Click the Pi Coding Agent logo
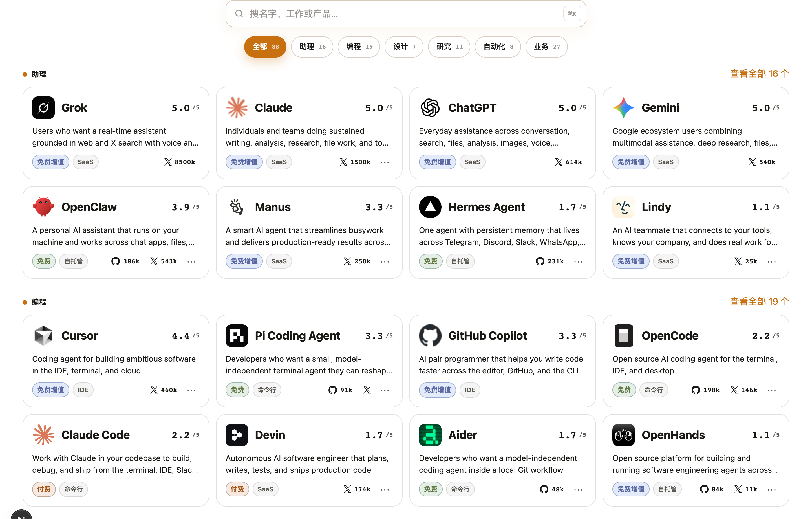This screenshot has height=519, width=812. click(237, 335)
